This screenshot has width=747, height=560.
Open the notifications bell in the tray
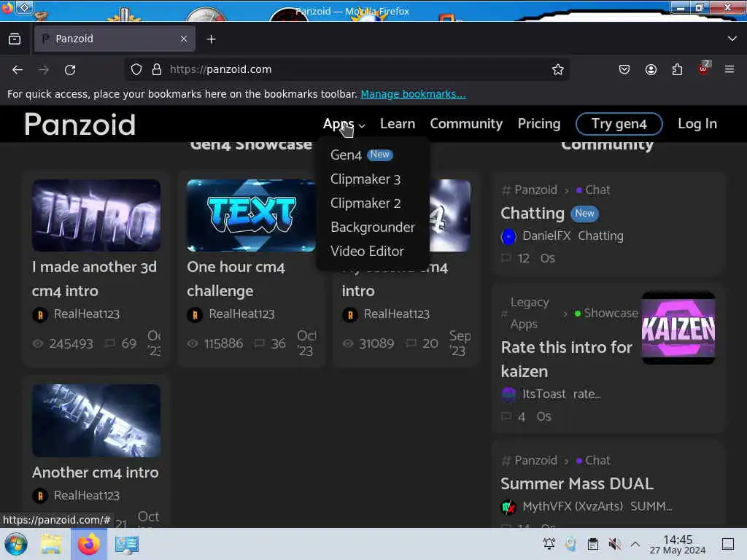click(549, 544)
